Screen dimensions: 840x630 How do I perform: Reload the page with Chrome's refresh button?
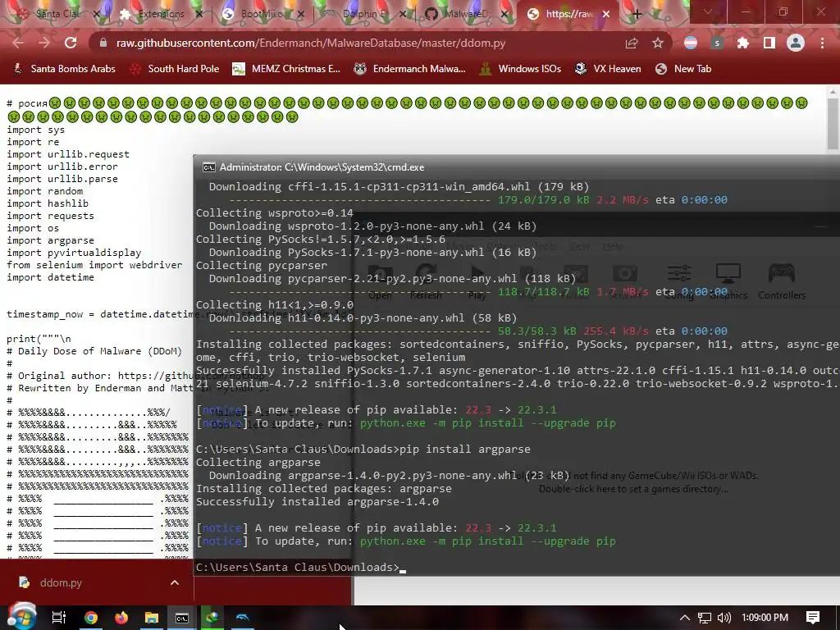point(71,43)
